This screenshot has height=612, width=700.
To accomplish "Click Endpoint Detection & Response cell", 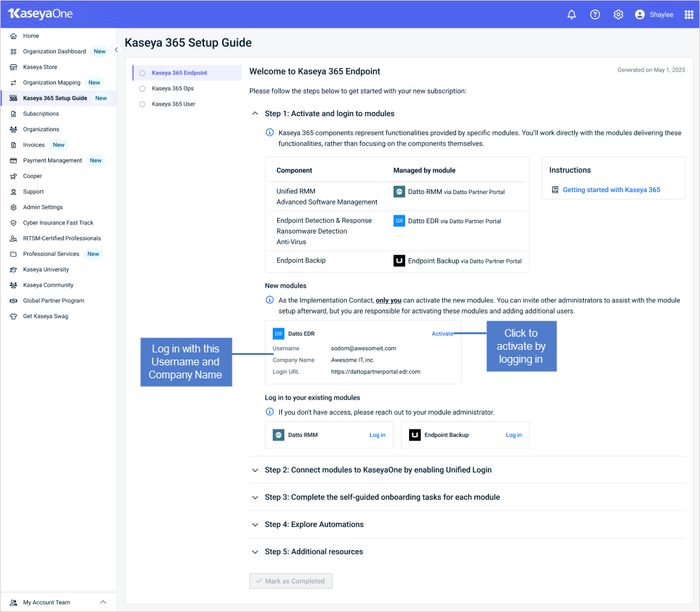I will pyautogui.click(x=324, y=221).
